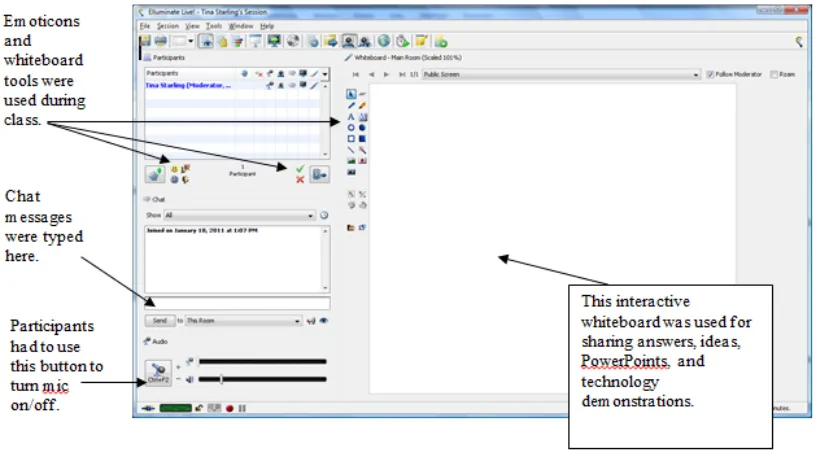Open the View menu

192,26
